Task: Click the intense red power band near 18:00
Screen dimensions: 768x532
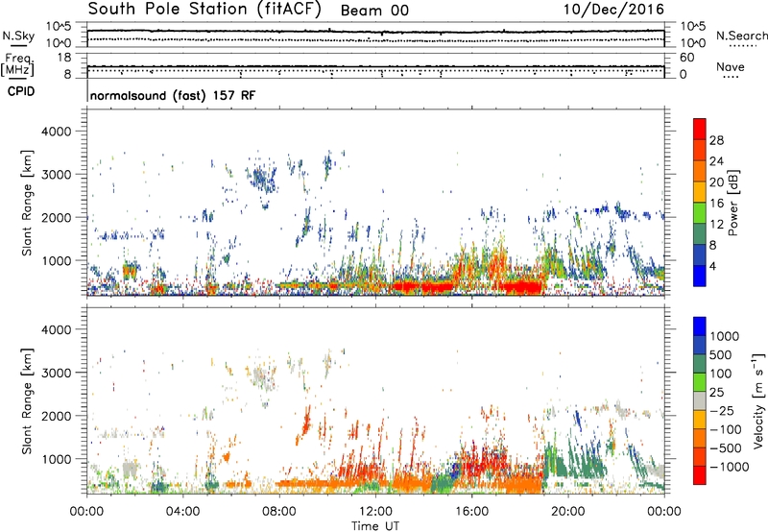Action: click(524, 285)
